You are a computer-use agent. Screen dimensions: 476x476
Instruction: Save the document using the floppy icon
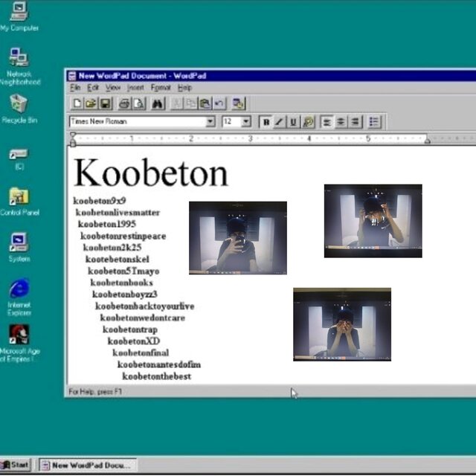[105, 104]
